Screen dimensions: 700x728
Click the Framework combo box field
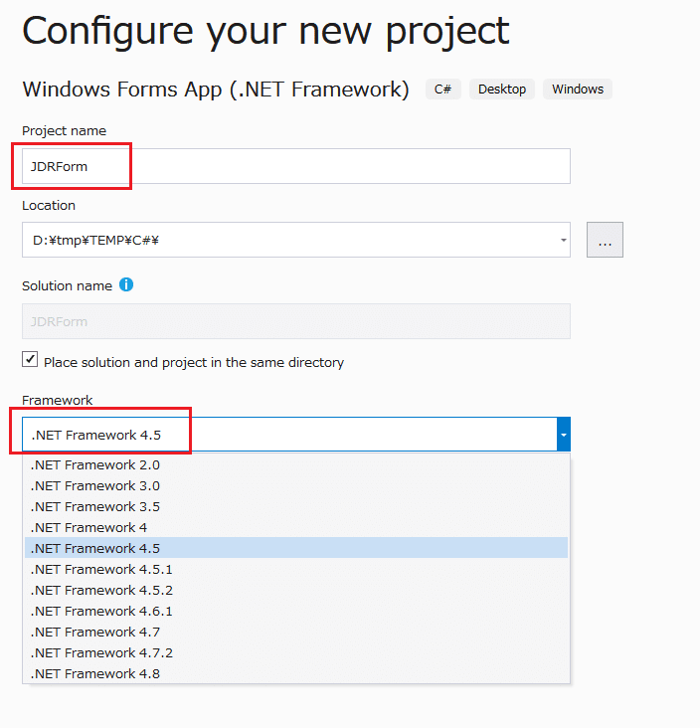pyautogui.click(x=288, y=435)
